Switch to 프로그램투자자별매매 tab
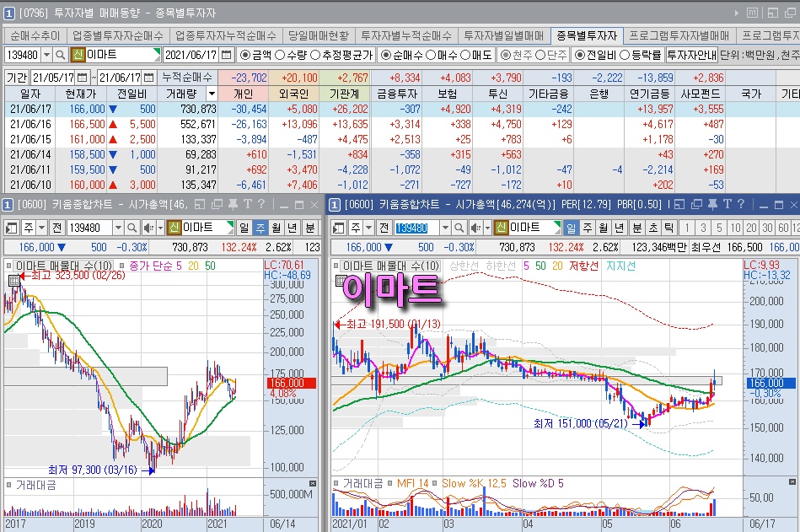Viewport: 800px width, 532px height. 679,35
